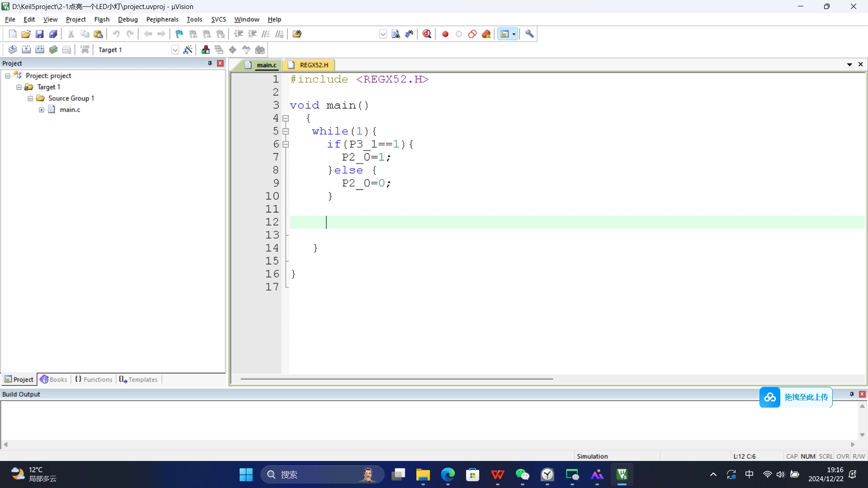Switch to the Functions panel tab

94,380
